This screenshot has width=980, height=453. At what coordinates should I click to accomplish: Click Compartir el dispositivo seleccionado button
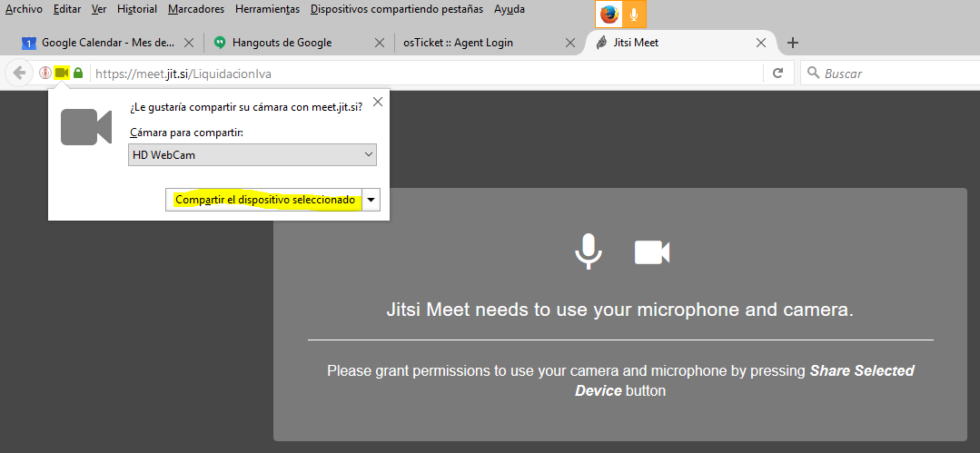point(265,200)
